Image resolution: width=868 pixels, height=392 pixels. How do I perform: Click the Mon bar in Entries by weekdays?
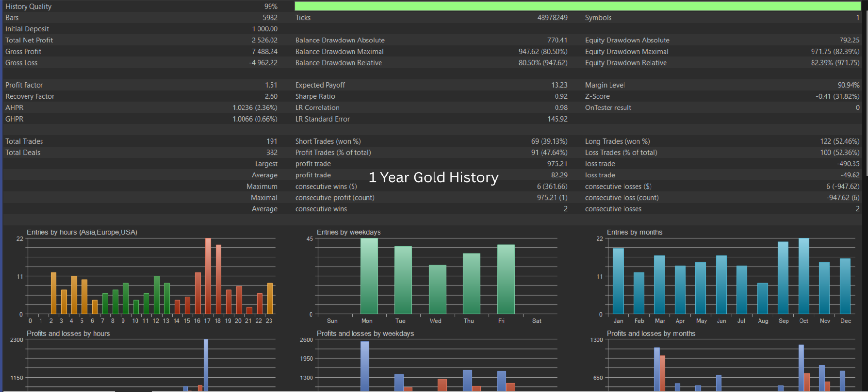point(369,276)
